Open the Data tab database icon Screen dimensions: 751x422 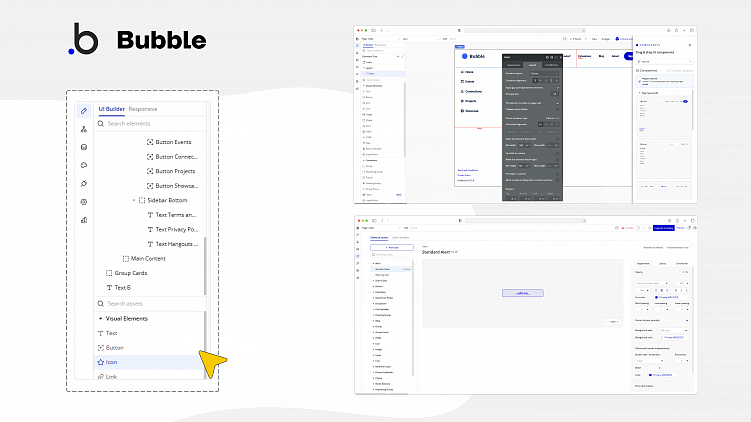coord(84,147)
